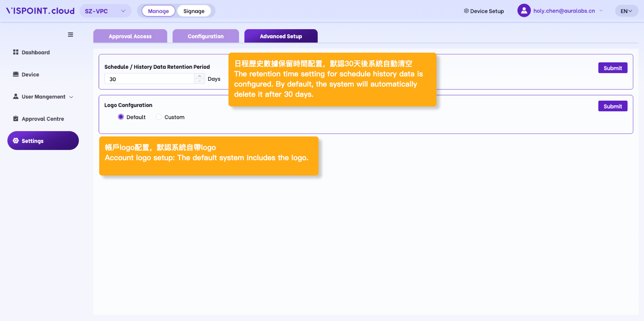
Task: Submit the retention period setting
Action: (613, 68)
